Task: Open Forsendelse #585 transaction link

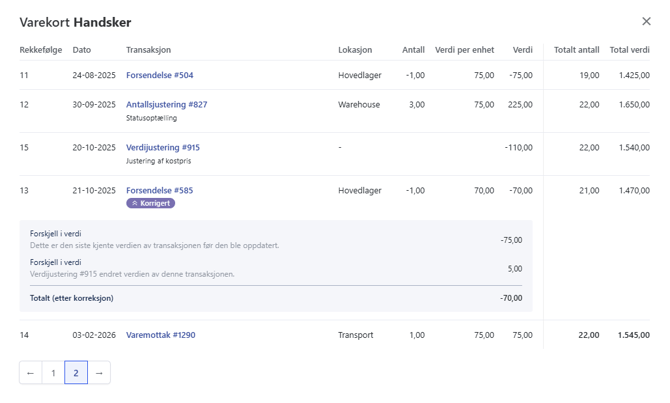Action: click(x=160, y=190)
